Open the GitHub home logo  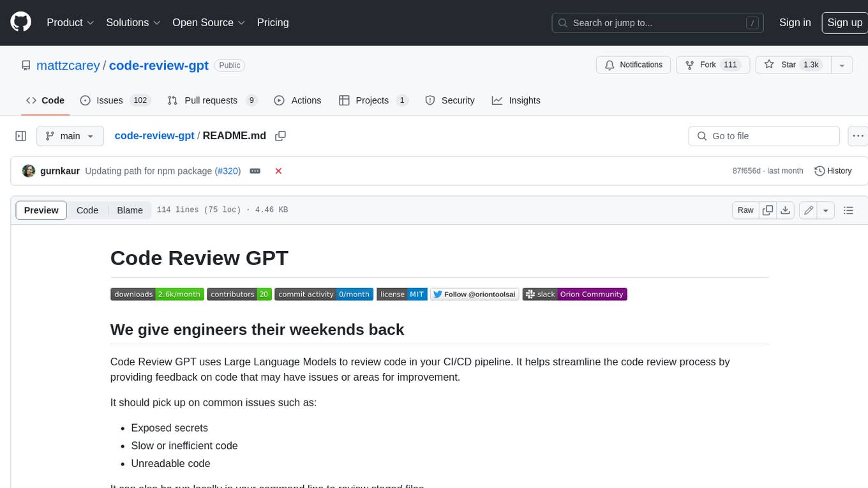[x=20, y=22]
